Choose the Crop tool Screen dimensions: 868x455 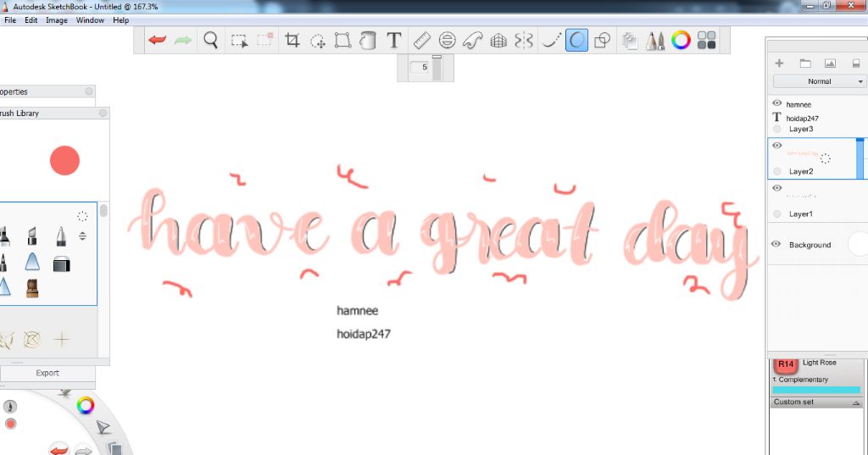pyautogui.click(x=292, y=40)
